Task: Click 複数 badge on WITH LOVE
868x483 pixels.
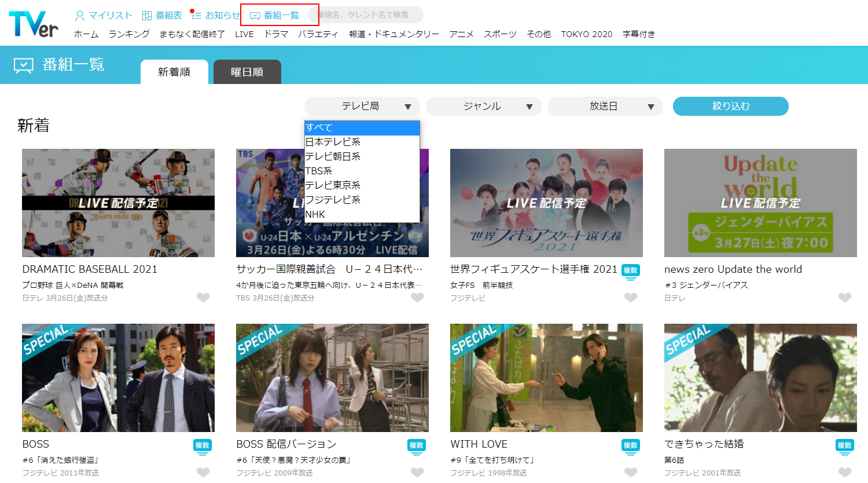Action: point(630,447)
